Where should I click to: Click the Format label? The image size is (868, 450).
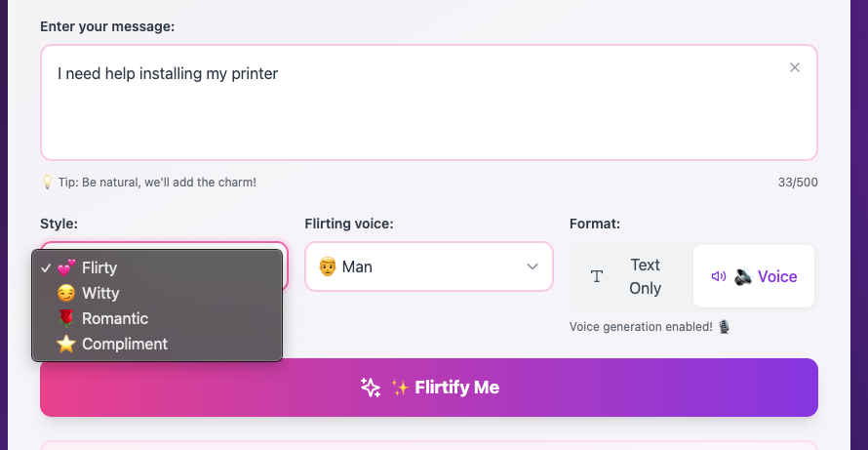click(x=595, y=224)
